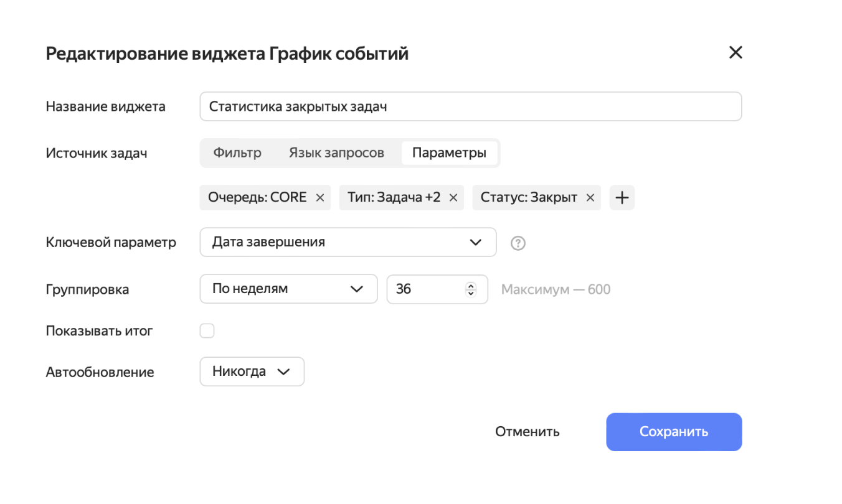Screen dimensions: 842x504
Task: Switch to the Фильтр tab
Action: (238, 152)
